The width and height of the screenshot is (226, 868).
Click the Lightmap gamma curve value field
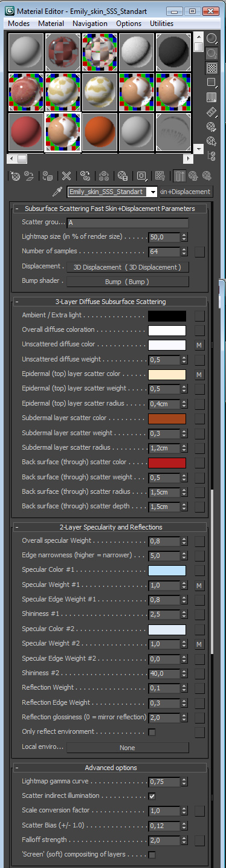coord(164,782)
